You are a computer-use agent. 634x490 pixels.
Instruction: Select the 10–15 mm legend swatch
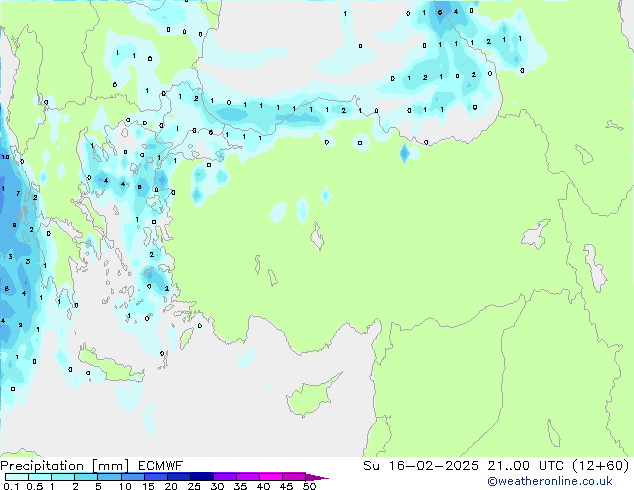pos(132,477)
